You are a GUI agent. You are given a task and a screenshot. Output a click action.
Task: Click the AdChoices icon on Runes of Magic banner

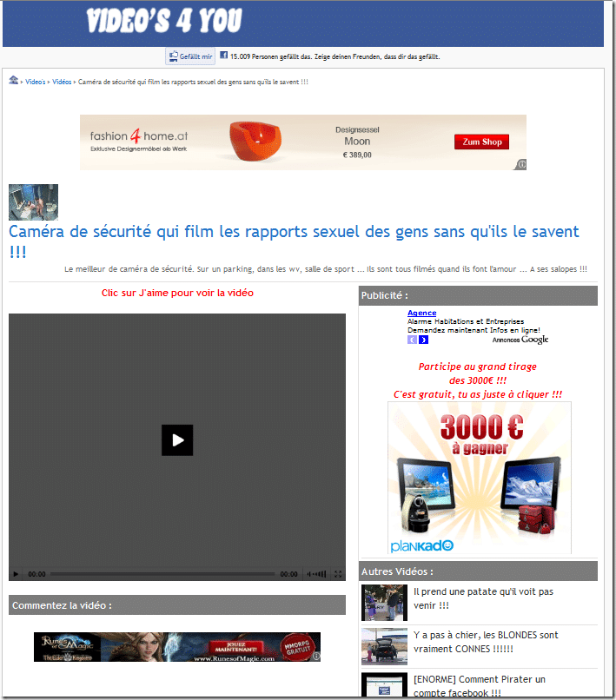[x=316, y=657]
